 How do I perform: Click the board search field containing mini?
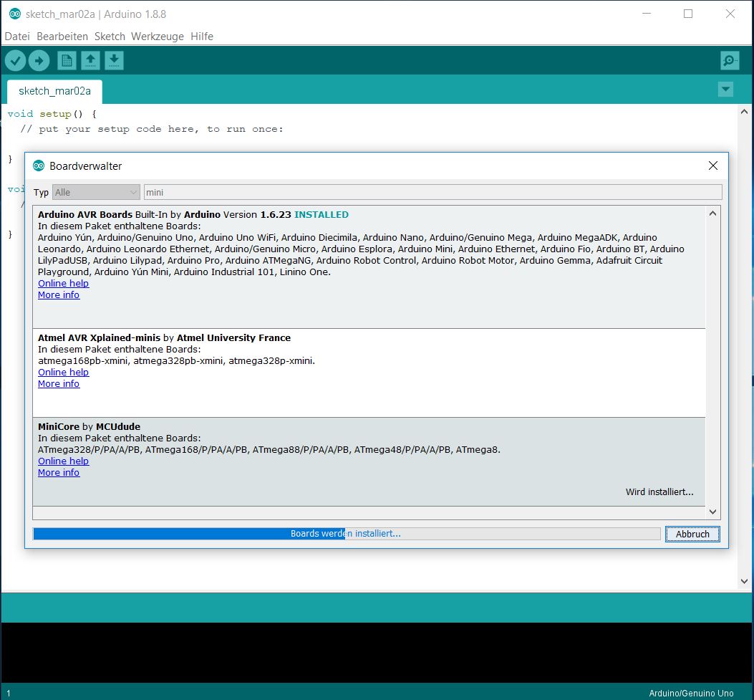coord(432,192)
